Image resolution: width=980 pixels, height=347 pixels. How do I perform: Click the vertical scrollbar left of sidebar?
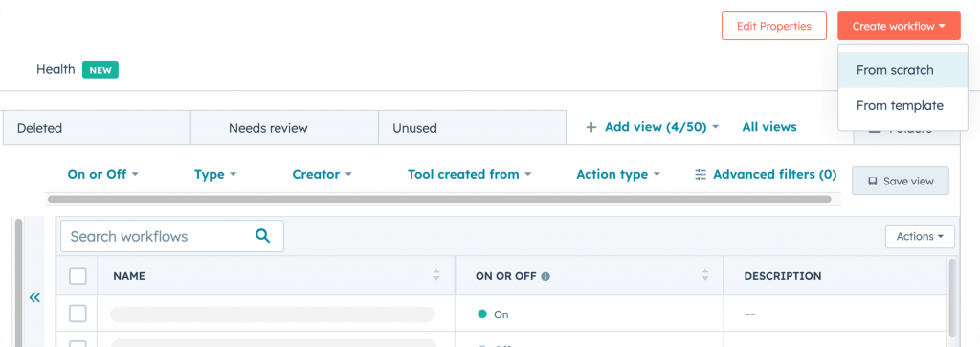pos(18,282)
